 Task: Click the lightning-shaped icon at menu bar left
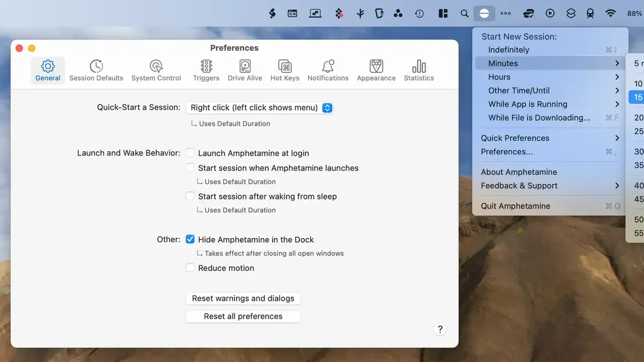pos(272,13)
